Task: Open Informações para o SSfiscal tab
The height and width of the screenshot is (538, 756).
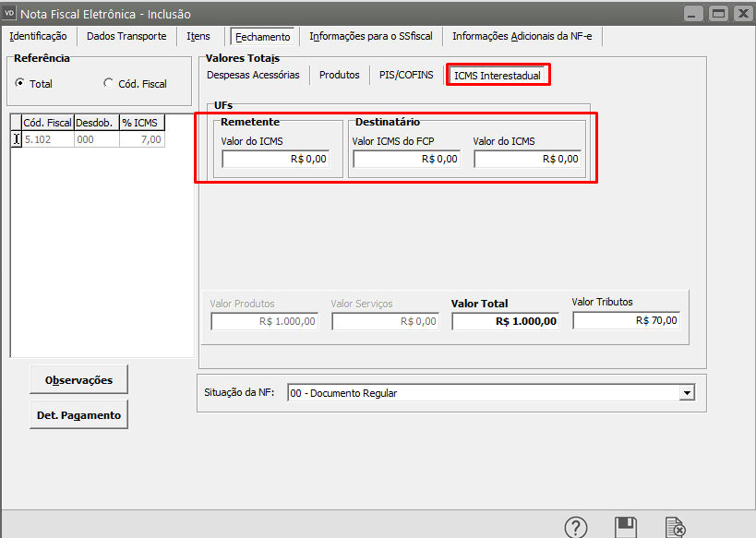Action: 371,36
